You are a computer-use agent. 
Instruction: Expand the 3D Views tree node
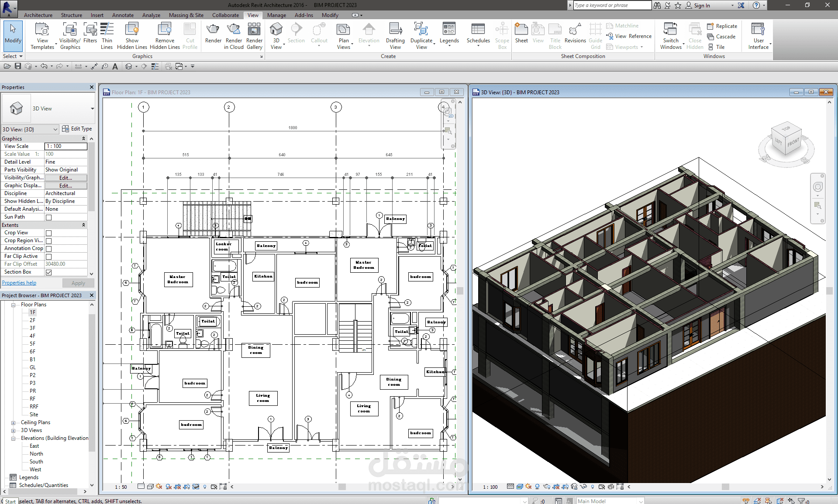coord(14,431)
